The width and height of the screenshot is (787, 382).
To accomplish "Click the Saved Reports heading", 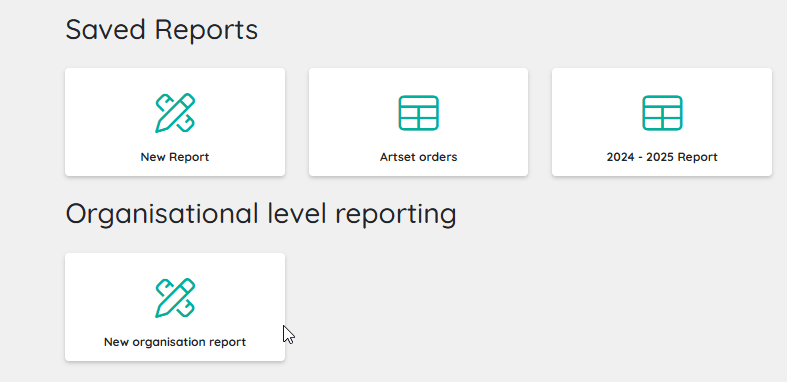I will click(162, 29).
